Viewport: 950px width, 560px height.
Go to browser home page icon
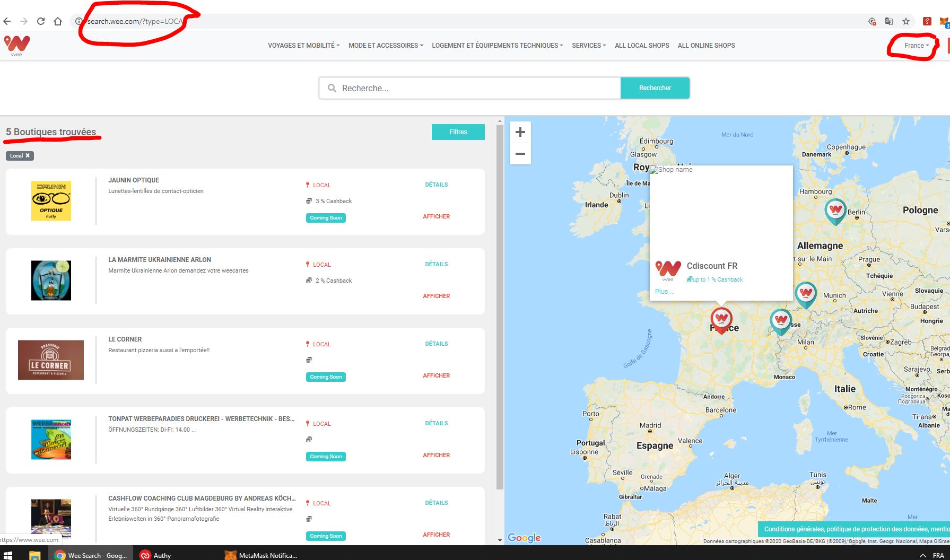pos(58,21)
